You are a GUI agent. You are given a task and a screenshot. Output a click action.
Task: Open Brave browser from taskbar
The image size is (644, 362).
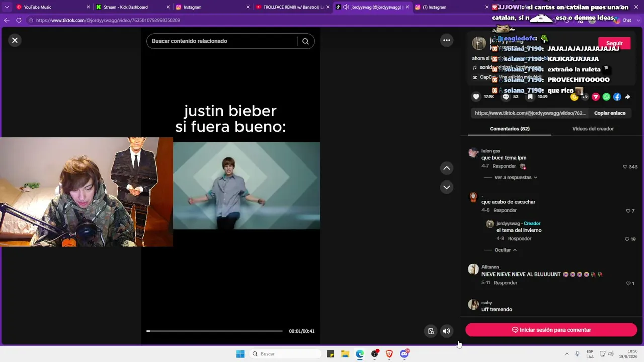pyautogui.click(x=389, y=354)
